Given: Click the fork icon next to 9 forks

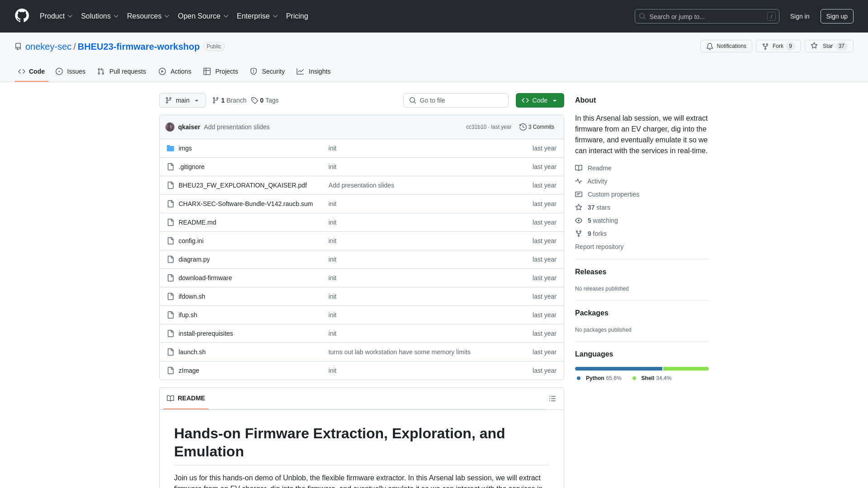Looking at the screenshot, I should coord(579,234).
